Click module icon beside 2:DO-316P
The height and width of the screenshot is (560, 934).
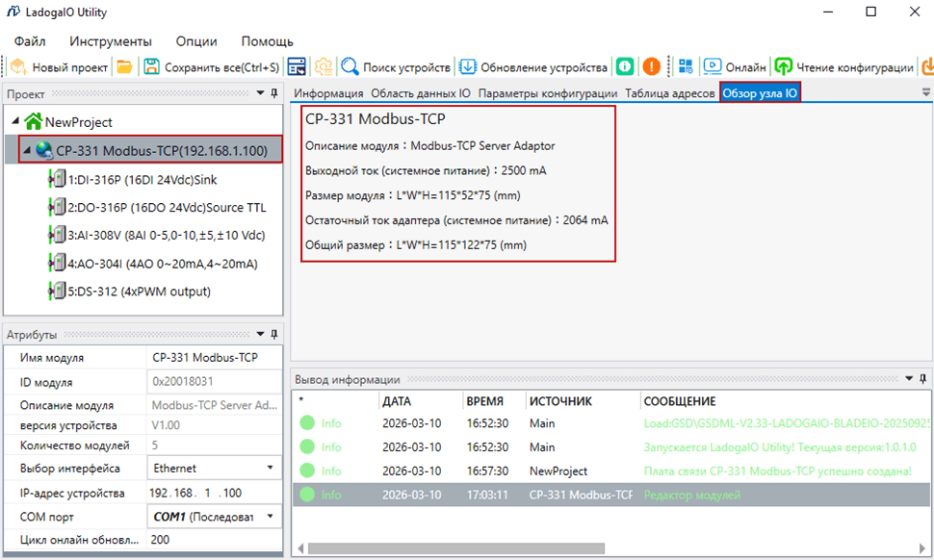click(57, 207)
